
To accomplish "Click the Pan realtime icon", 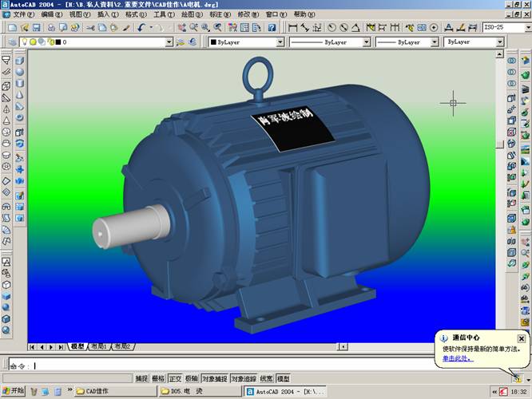I will pyautogui.click(x=182, y=28).
